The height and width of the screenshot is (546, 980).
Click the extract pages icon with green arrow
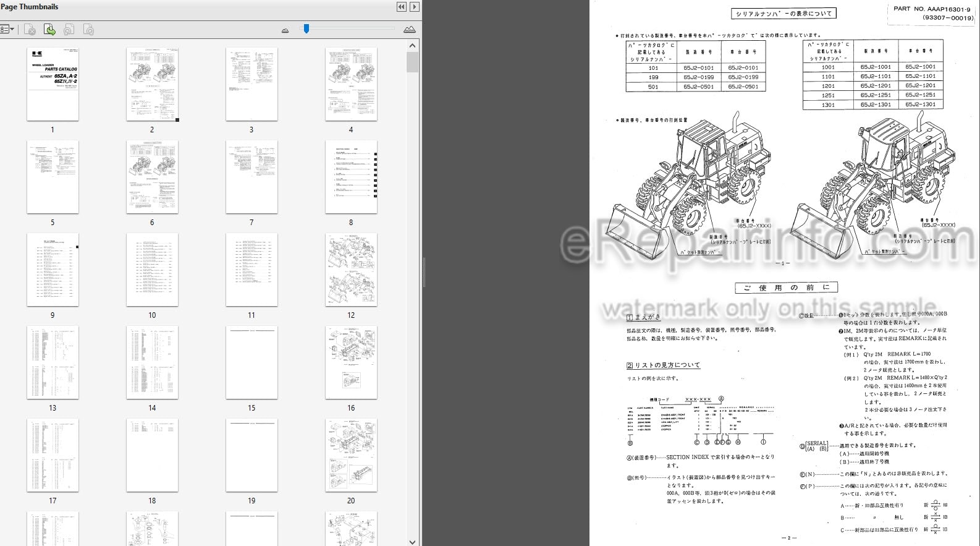tap(49, 29)
